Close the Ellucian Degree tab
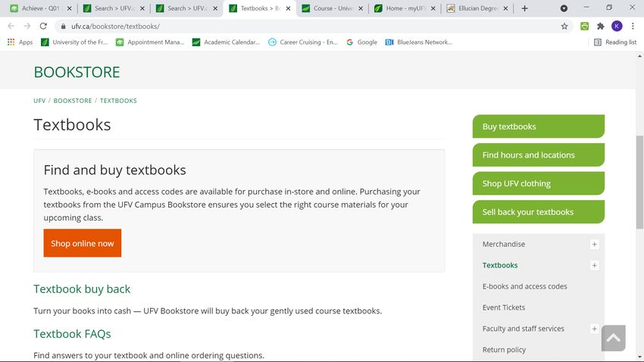This screenshot has width=644, height=362. click(x=505, y=8)
